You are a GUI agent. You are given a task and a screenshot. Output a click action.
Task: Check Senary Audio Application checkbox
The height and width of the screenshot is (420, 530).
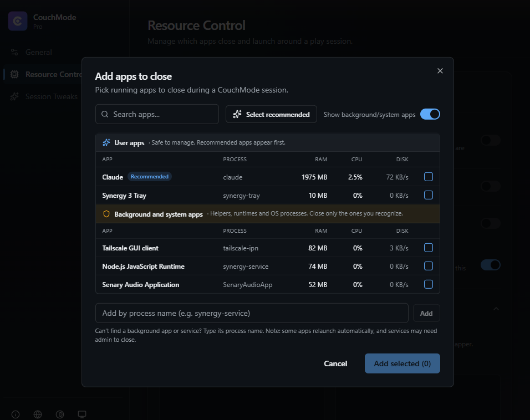tap(428, 284)
